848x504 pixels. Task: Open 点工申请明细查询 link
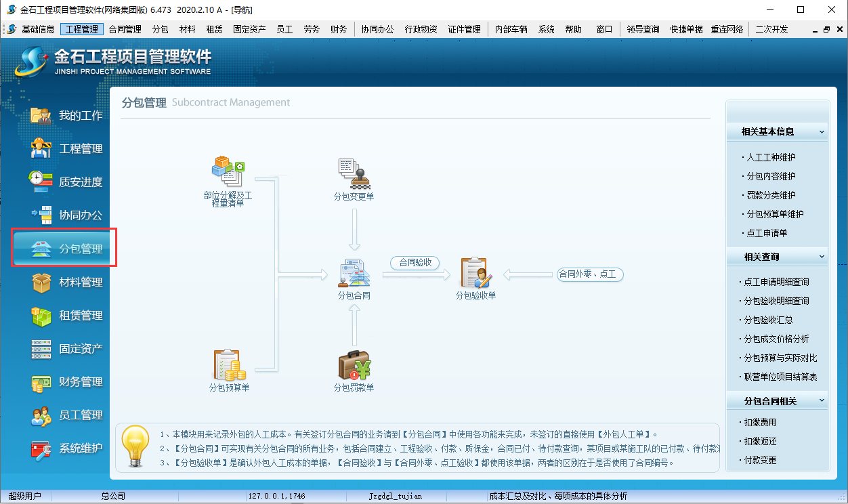[776, 282]
